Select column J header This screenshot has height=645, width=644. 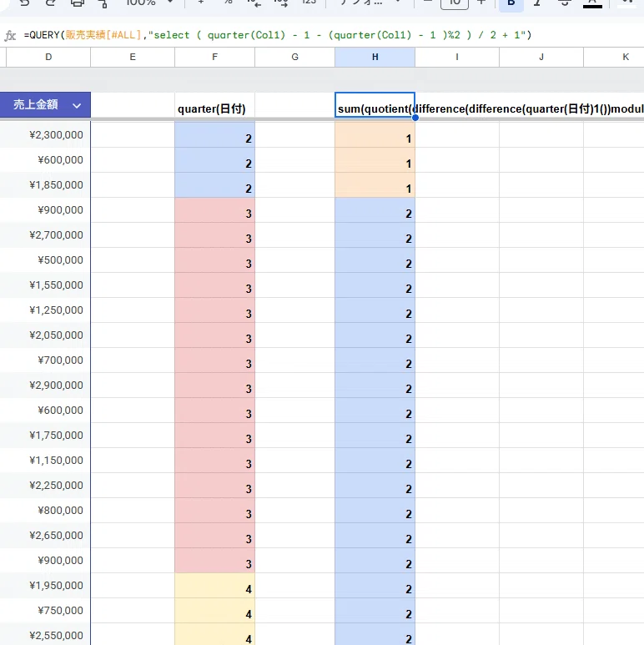[x=541, y=58]
